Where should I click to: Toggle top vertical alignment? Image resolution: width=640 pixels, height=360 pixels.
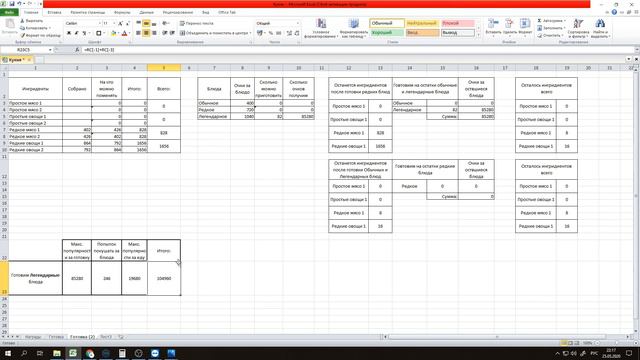point(139,24)
